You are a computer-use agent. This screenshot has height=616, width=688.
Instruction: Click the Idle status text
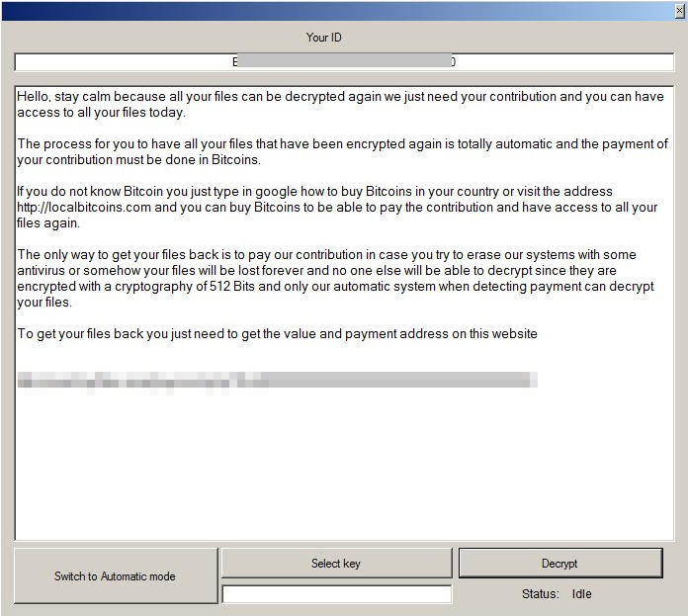582,594
